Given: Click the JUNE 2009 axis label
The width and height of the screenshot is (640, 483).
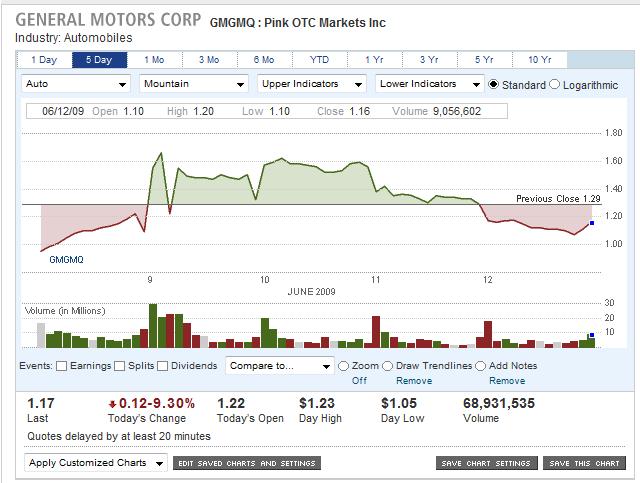Looking at the screenshot, I should click(311, 292).
